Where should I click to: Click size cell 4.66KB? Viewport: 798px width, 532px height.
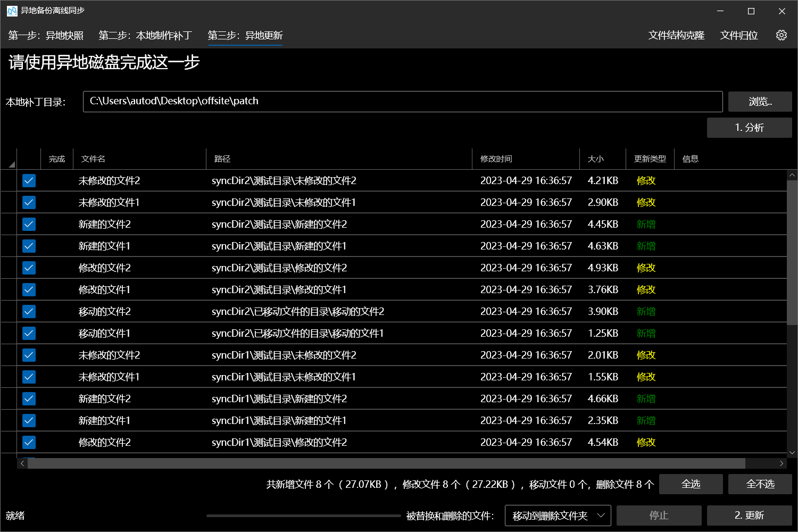tap(603, 399)
